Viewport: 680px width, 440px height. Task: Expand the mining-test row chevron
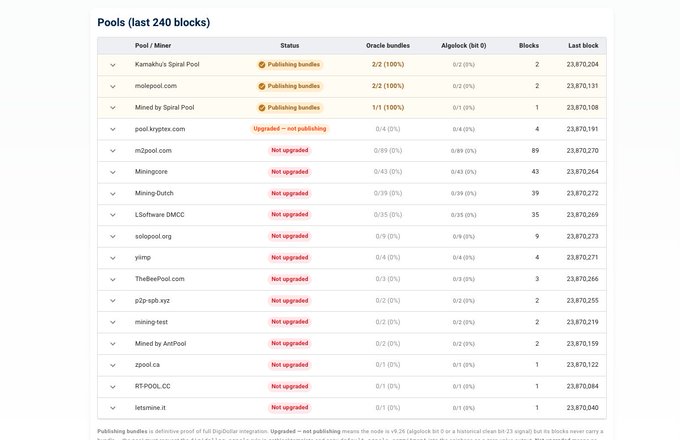pyautogui.click(x=113, y=323)
